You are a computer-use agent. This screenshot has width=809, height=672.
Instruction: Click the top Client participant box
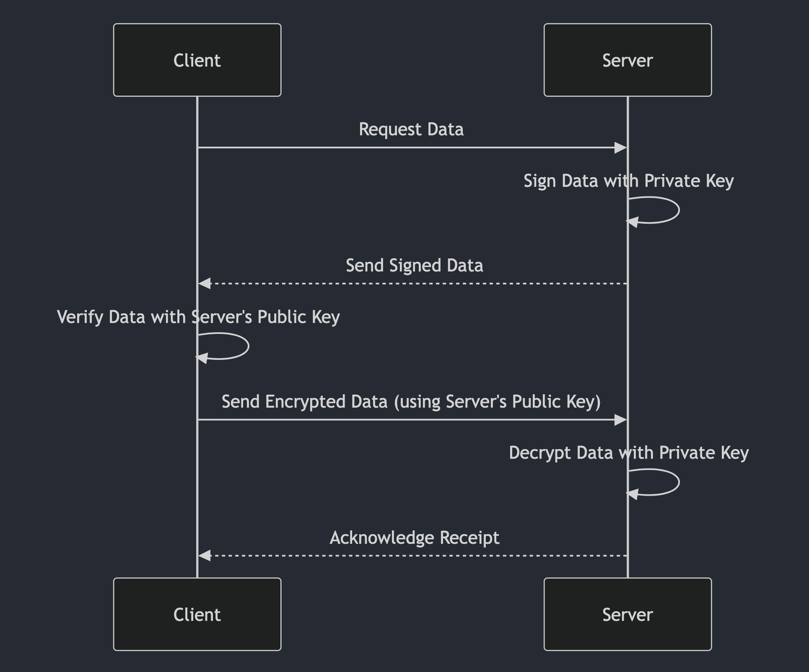[197, 60]
